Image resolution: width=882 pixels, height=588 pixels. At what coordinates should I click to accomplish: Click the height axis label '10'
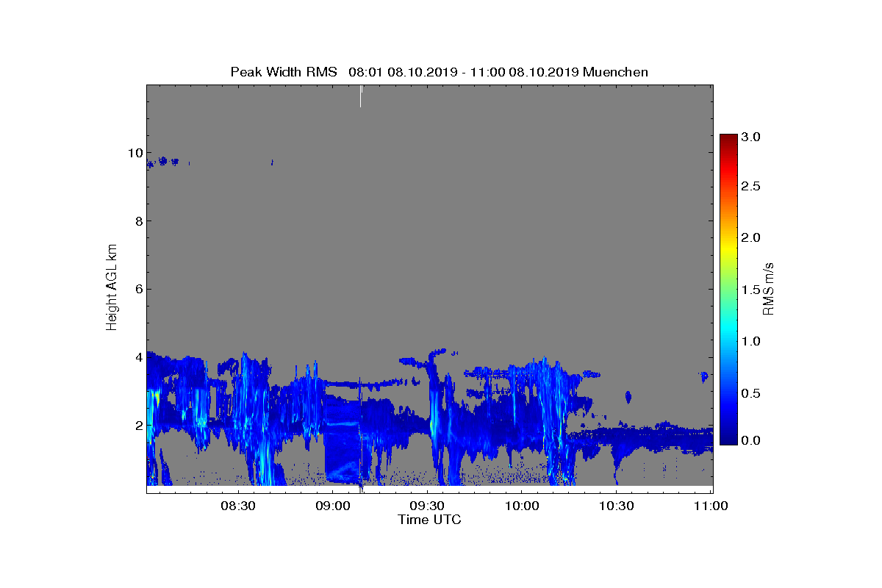(134, 153)
